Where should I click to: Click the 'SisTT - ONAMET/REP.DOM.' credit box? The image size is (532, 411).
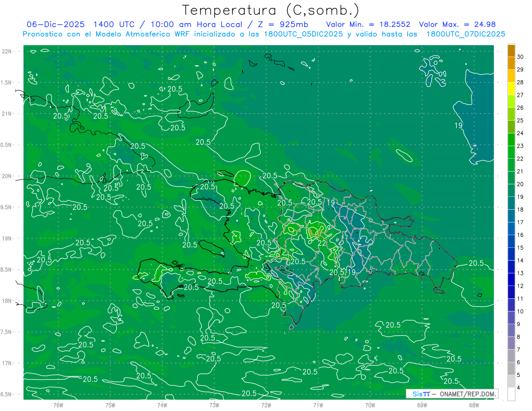pos(452,394)
